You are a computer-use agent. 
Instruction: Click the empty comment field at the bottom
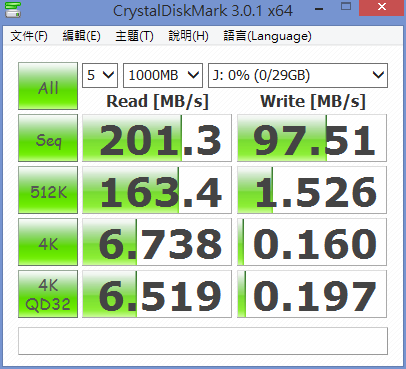point(203,341)
